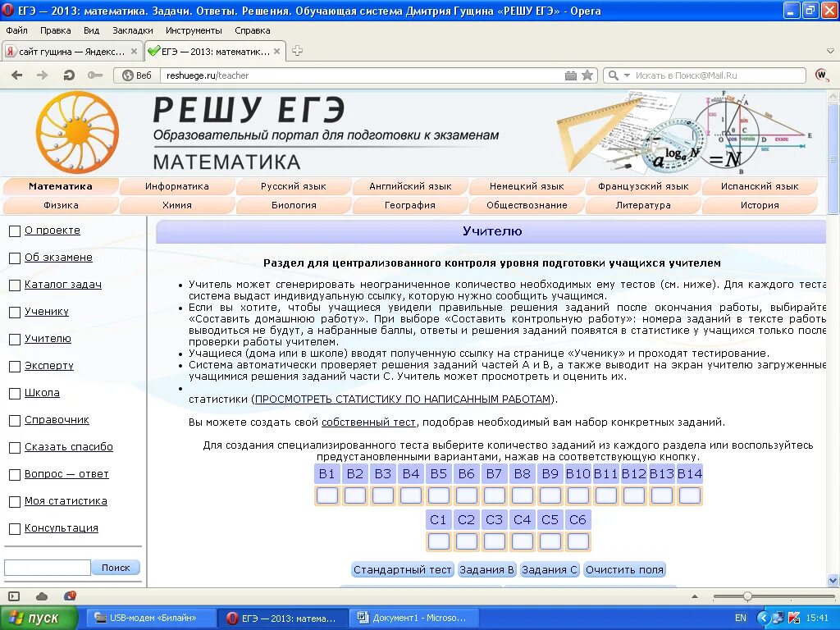Click the Задания С button
This screenshot has height=630, width=840.
(549, 569)
